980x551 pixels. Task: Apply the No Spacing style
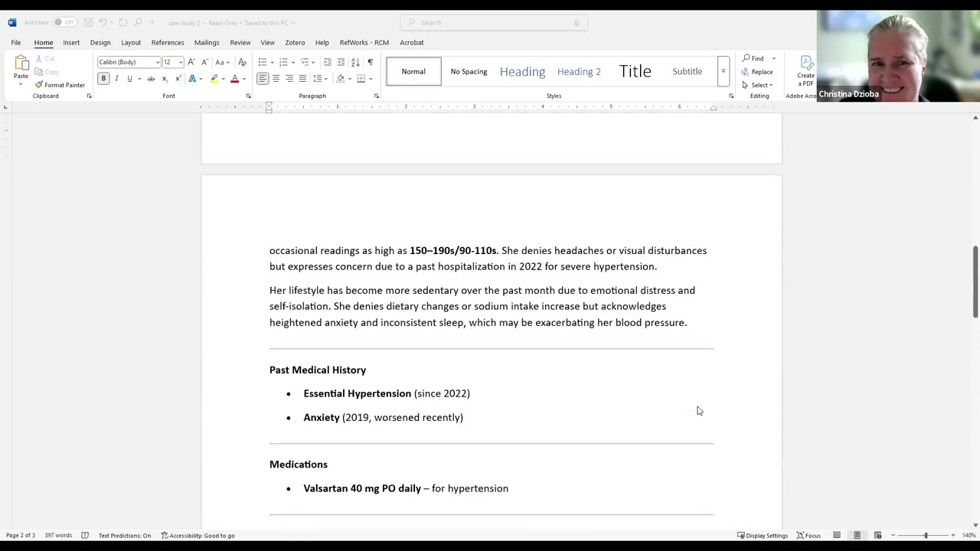tap(469, 71)
